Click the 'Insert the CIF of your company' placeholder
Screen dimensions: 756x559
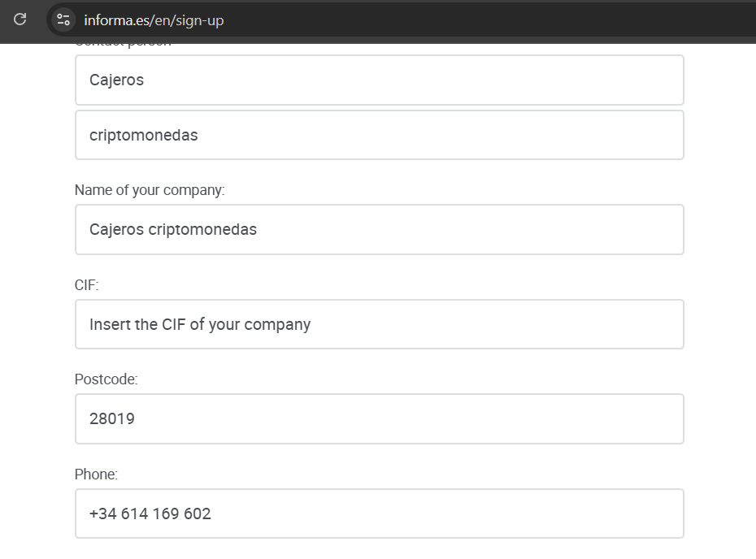click(x=200, y=325)
